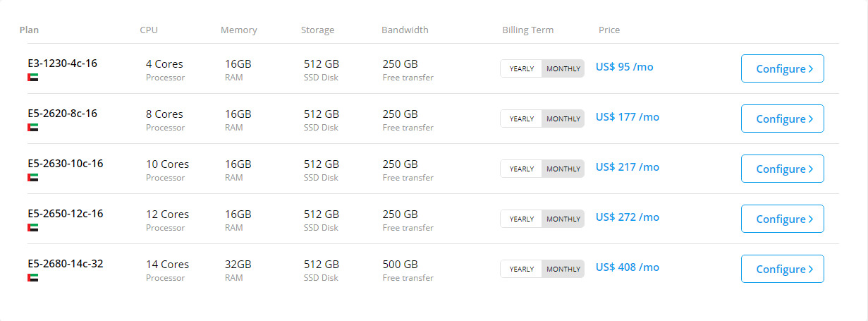The width and height of the screenshot is (868, 321).
Task: Open Configure for the 10 Cores plan
Action: click(782, 169)
